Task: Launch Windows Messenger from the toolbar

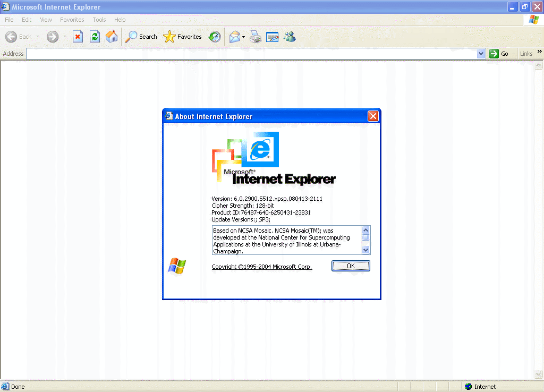Action: (290, 36)
